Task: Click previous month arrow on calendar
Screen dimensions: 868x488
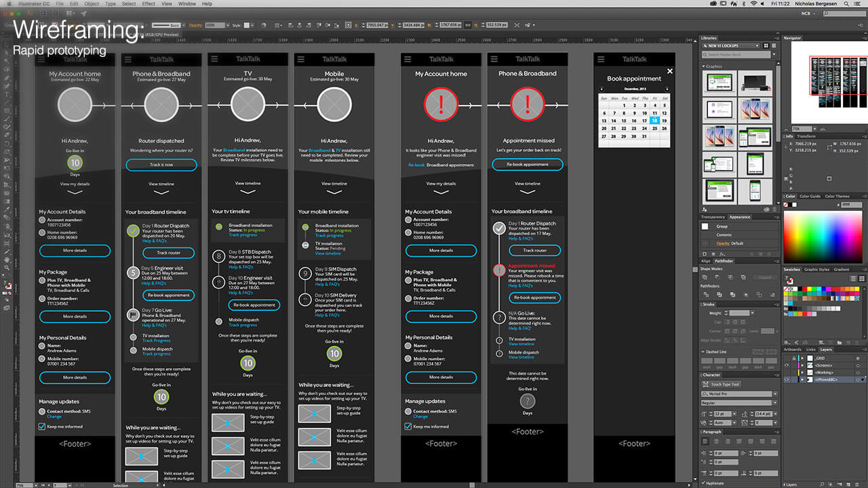Action: click(601, 89)
